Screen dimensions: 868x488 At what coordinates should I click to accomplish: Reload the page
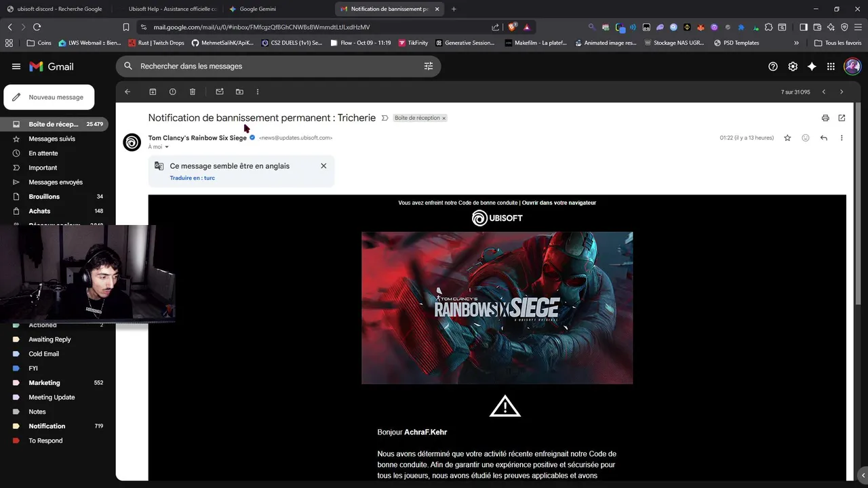tap(37, 27)
